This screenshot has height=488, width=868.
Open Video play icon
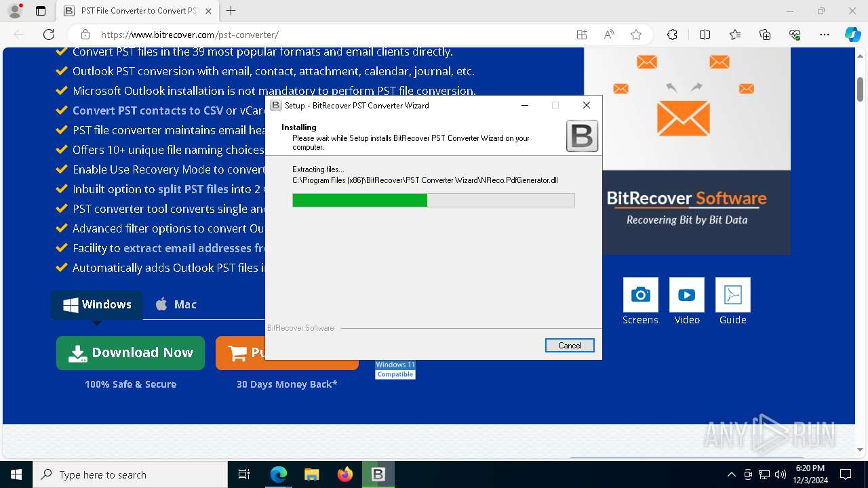687,295
